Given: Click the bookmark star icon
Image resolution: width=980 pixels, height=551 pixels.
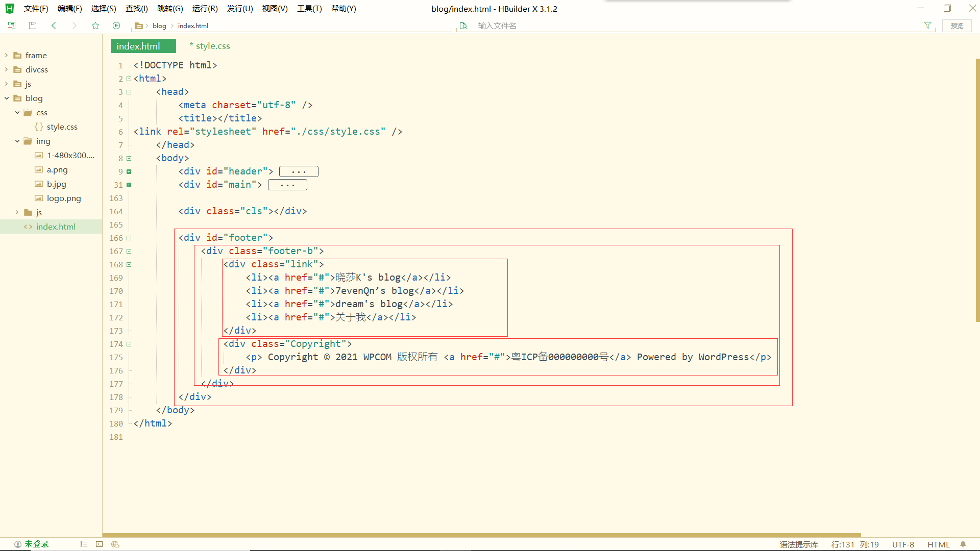Looking at the screenshot, I should coord(95,26).
